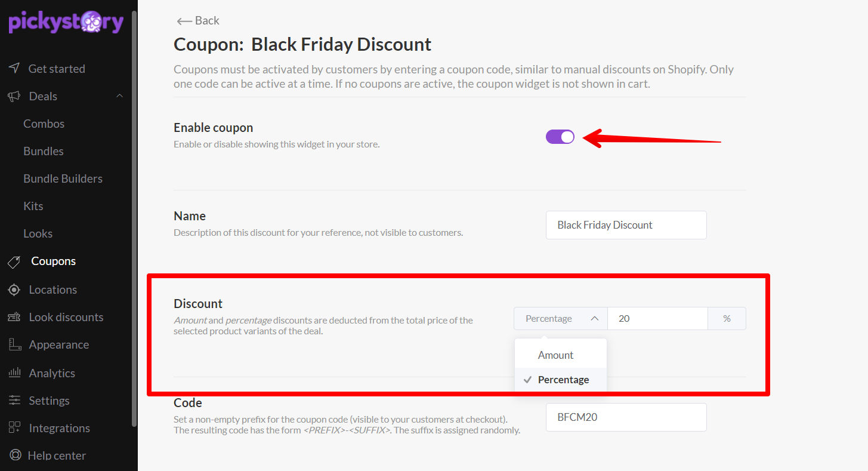Collapse the Deals menu chevron

tap(119, 96)
